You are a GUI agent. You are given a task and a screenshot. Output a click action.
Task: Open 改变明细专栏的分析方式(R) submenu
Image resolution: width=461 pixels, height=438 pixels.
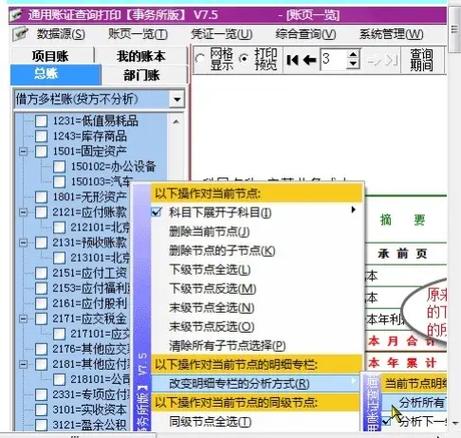click(257, 383)
